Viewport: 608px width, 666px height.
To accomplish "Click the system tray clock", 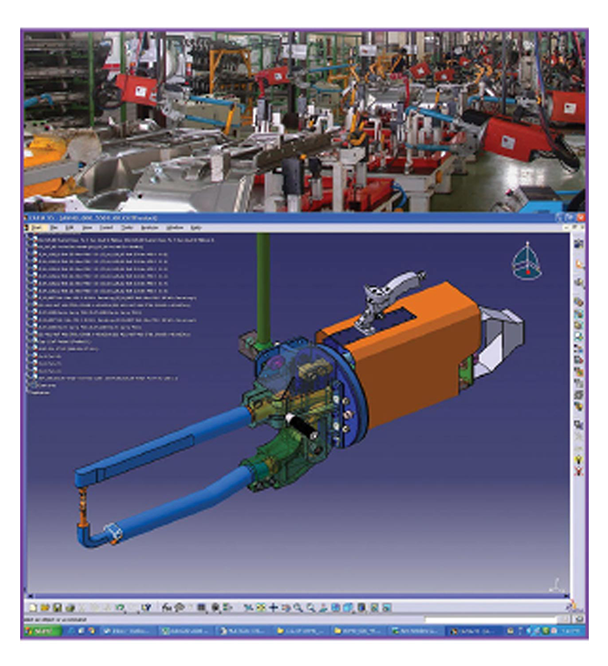I will point(571,631).
